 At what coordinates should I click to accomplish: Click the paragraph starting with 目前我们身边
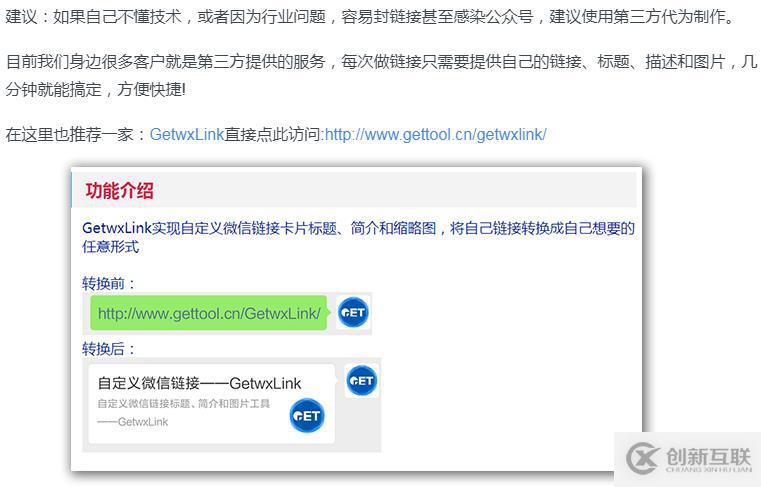380,76
